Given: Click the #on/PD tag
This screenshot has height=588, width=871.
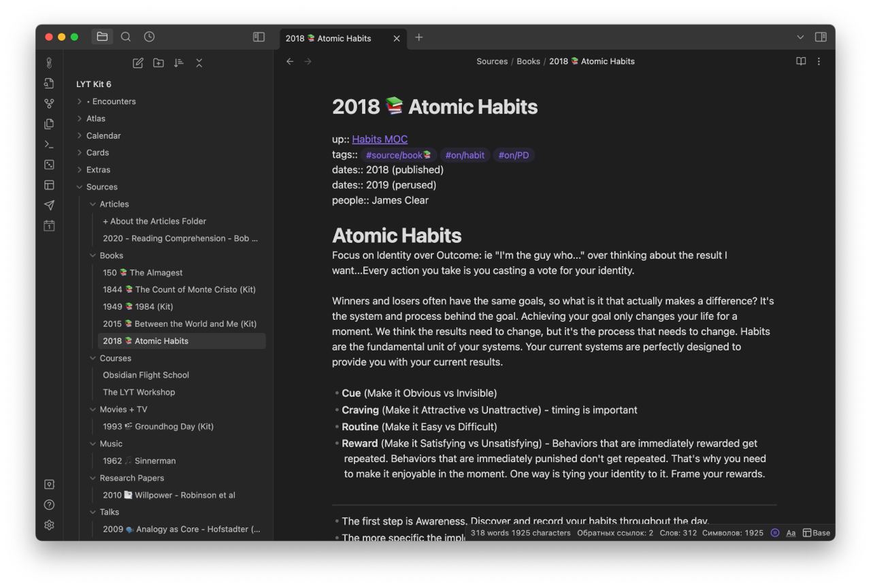Looking at the screenshot, I should [514, 155].
